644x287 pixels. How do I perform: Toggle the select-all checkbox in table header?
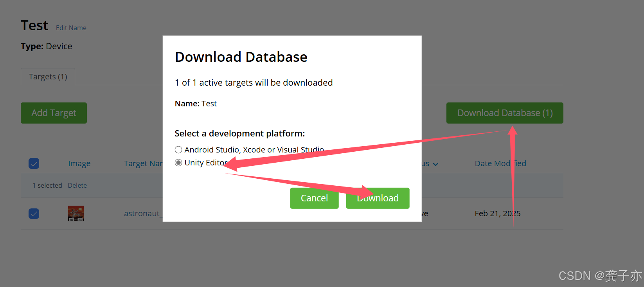tap(34, 163)
